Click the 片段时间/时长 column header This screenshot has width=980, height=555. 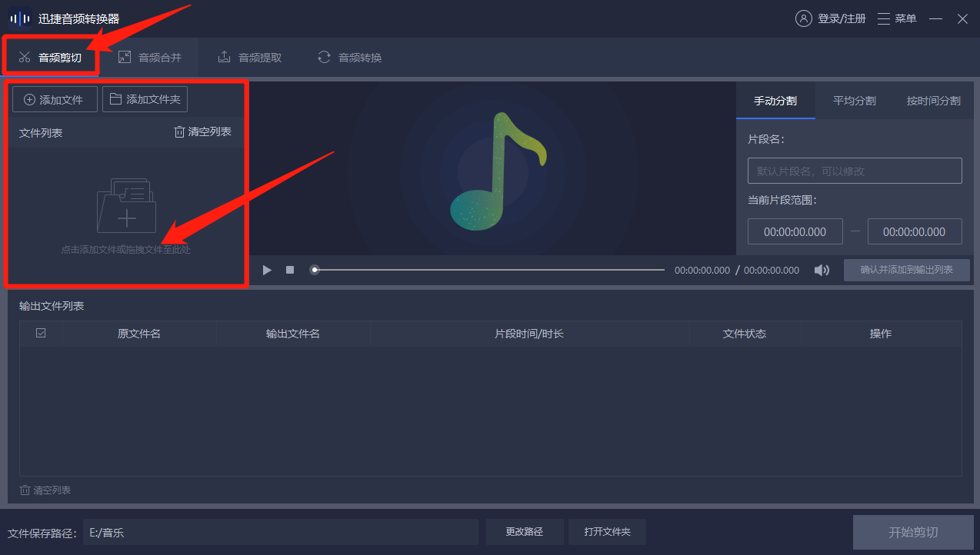529,334
